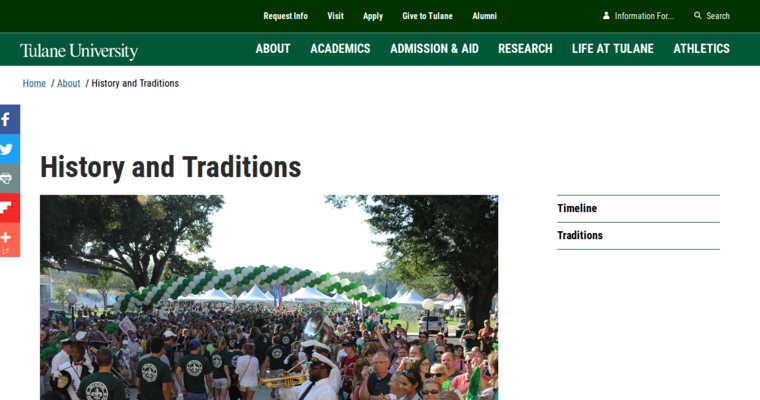Click the Tulane University logo
This screenshot has width=760, height=400.
point(79,50)
